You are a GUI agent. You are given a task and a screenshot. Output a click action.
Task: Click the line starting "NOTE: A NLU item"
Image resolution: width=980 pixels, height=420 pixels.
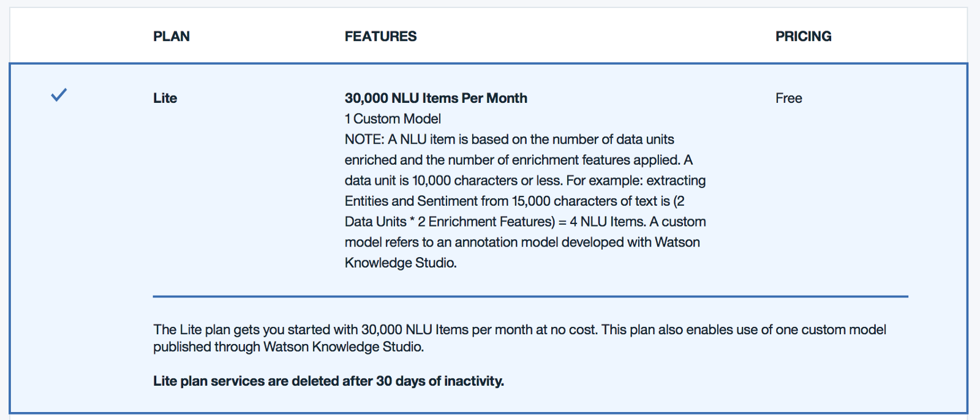[x=509, y=140]
